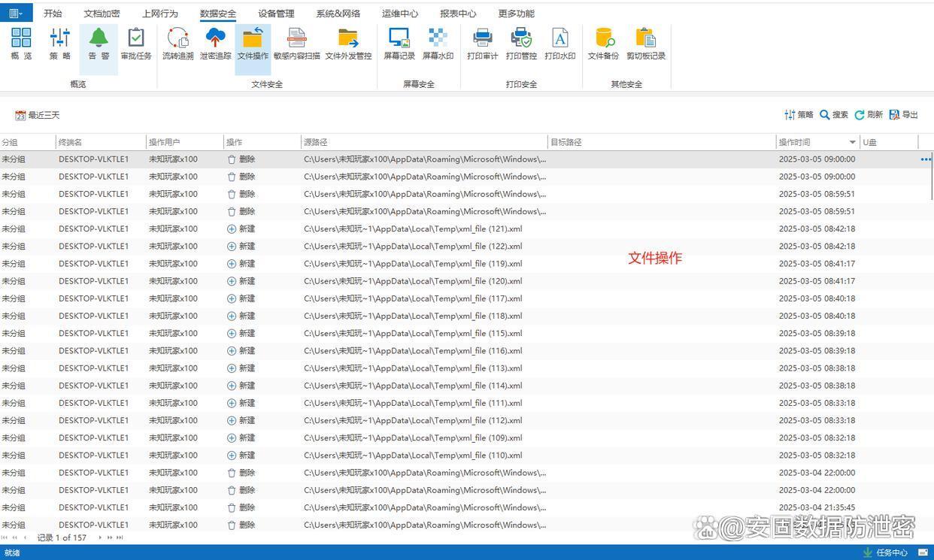Click the 操作时间 column sort arrow
934x560 pixels.
click(x=852, y=142)
